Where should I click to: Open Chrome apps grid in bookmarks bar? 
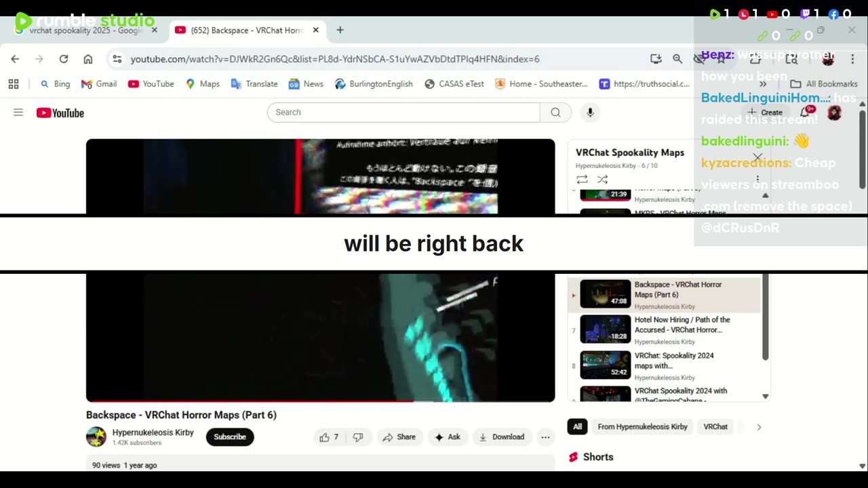[x=14, y=84]
